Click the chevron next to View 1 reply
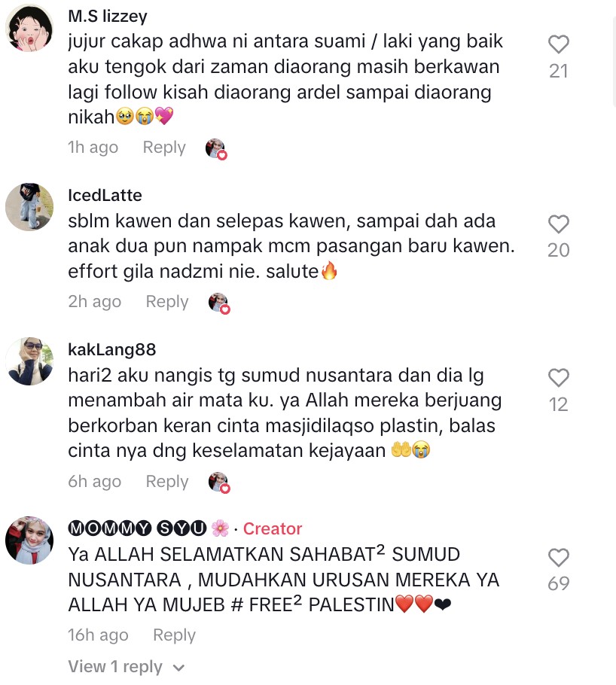This screenshot has height=685, width=616. pyautogui.click(x=178, y=668)
